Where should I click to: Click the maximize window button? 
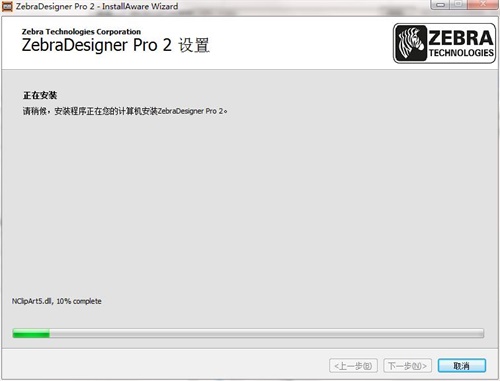[x=459, y=5]
